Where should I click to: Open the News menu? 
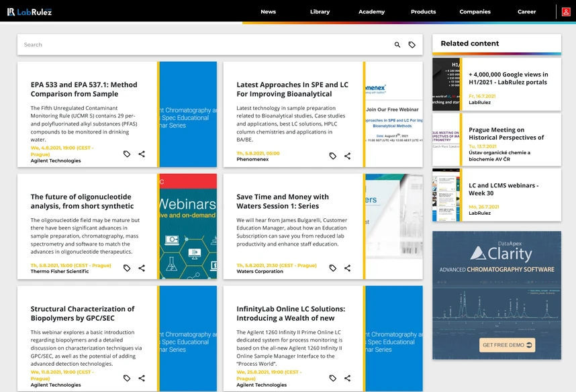tap(268, 12)
